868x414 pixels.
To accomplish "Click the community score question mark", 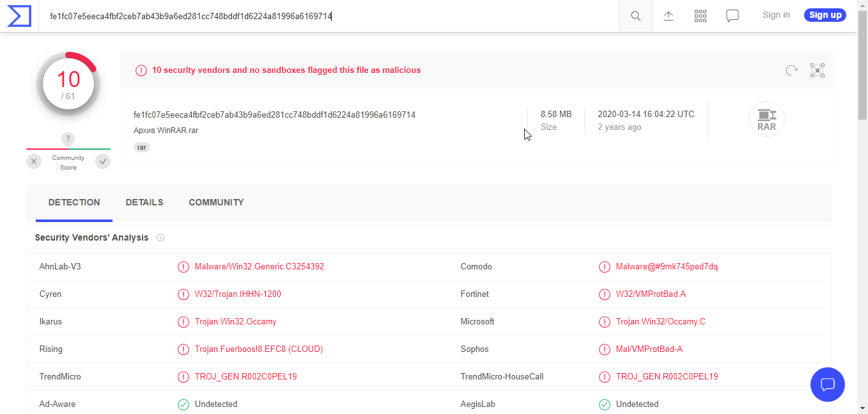I will 68,139.
